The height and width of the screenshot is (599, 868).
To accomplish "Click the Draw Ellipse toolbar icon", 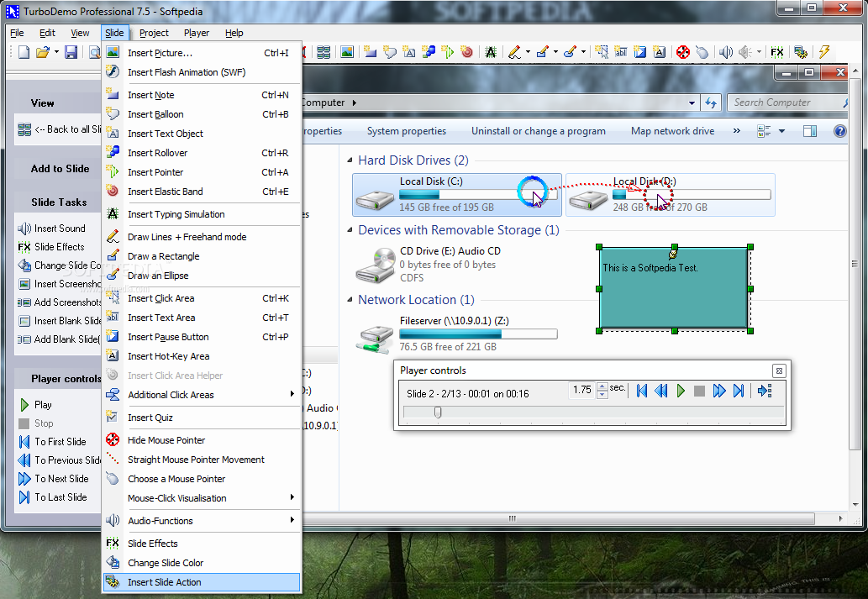I will (x=571, y=52).
